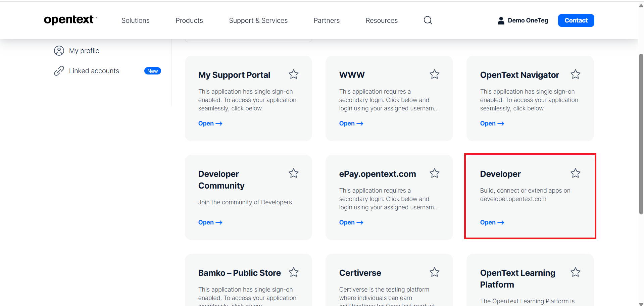Go to Partners in navigation

click(327, 20)
